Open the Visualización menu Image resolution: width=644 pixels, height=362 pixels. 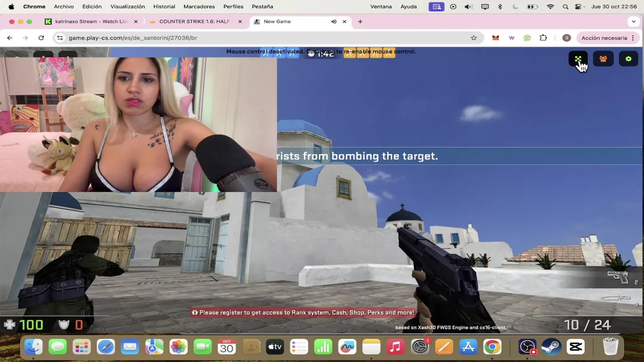click(x=128, y=7)
